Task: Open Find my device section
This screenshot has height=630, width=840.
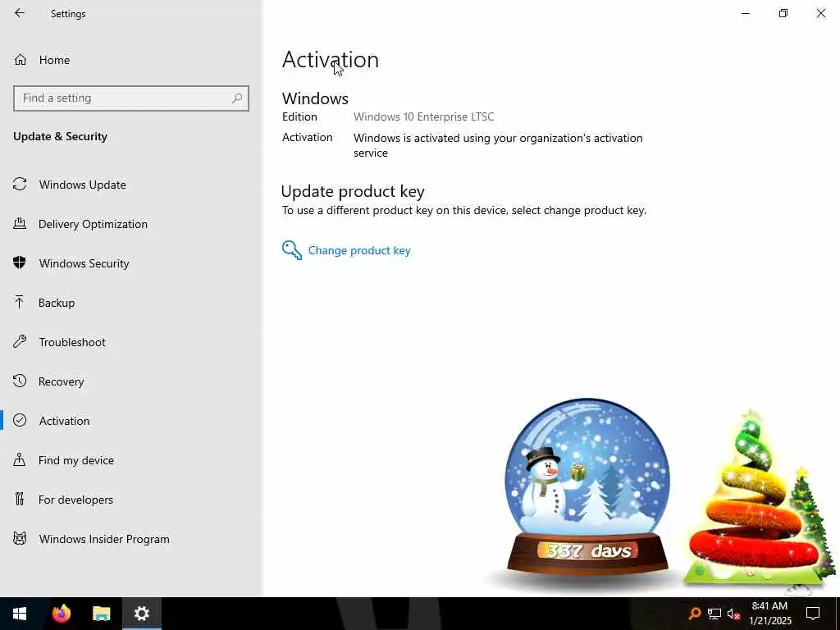Action: click(x=131, y=460)
